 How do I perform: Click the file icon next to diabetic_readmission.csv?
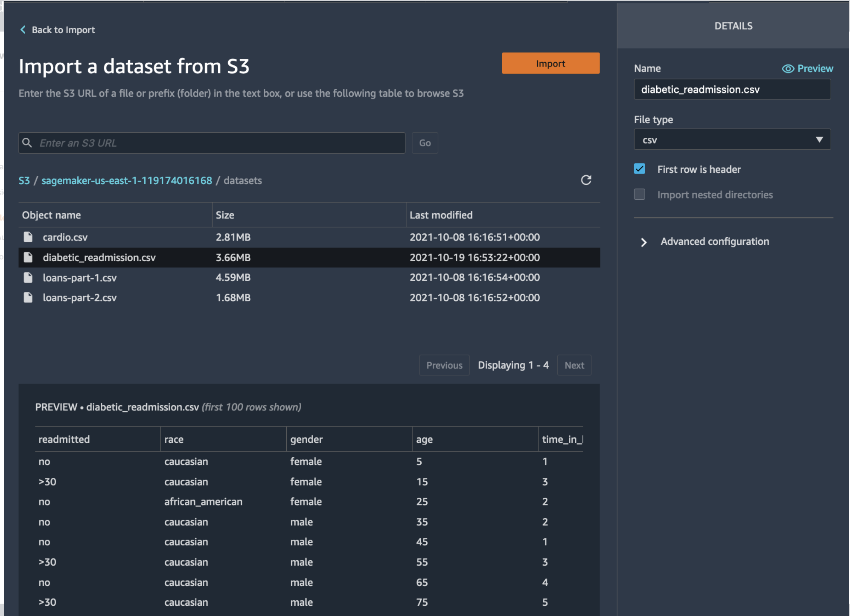pos(28,257)
